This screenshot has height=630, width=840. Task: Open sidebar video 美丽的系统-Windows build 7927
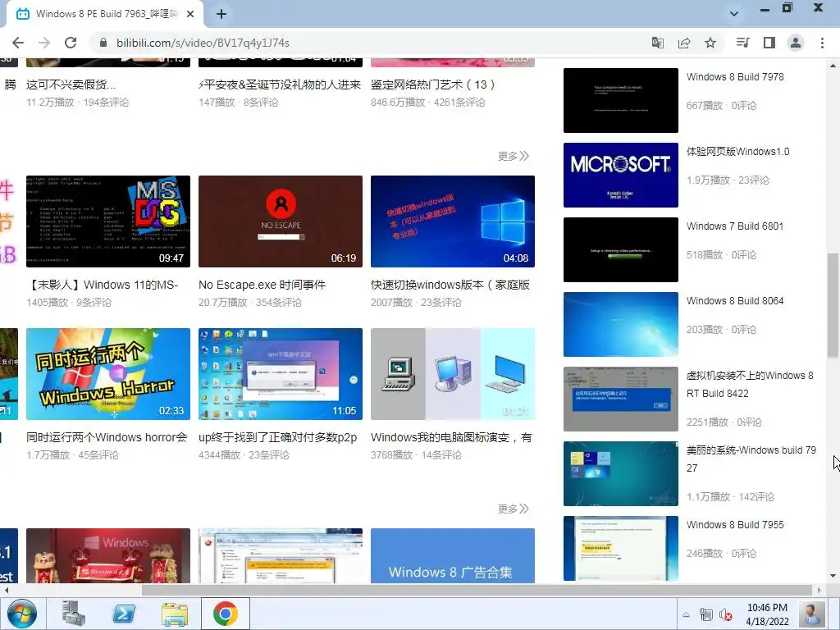(x=751, y=459)
